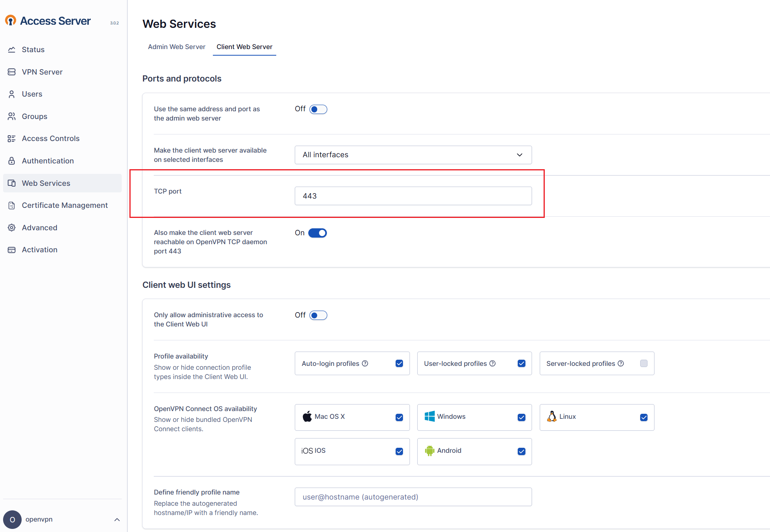Viewport: 770px width, 532px height.
Task: Click the Status chart icon in sidebar
Action: [12, 49]
